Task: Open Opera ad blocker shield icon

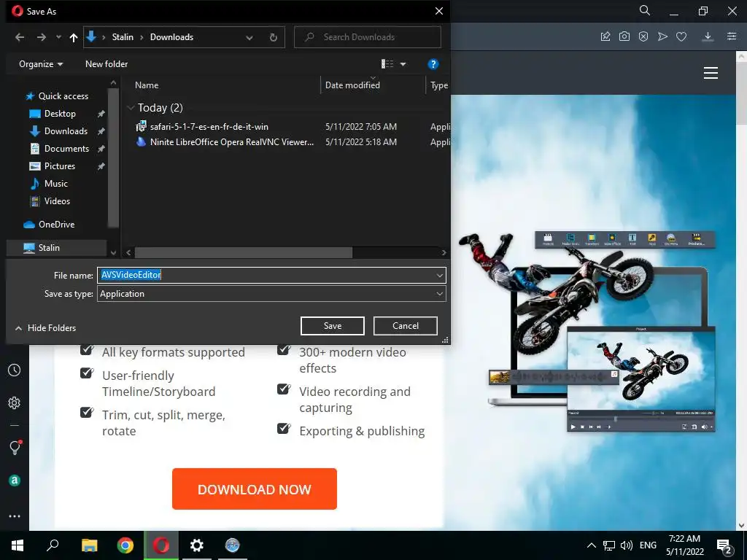Action: (643, 36)
